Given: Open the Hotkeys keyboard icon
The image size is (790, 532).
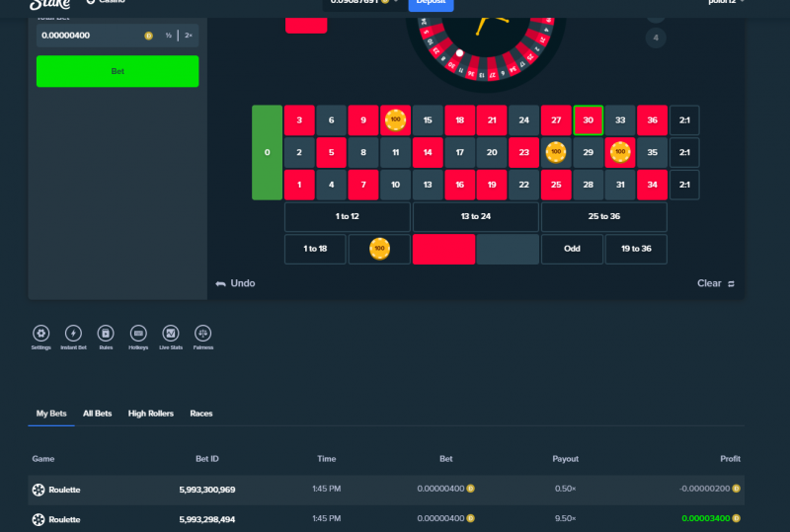Looking at the screenshot, I should (x=138, y=333).
